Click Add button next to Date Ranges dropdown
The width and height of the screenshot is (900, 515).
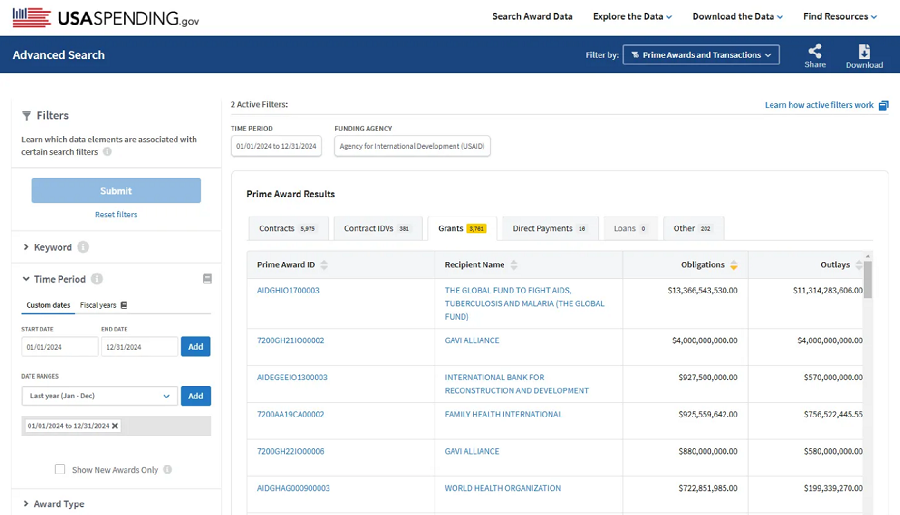coord(196,396)
